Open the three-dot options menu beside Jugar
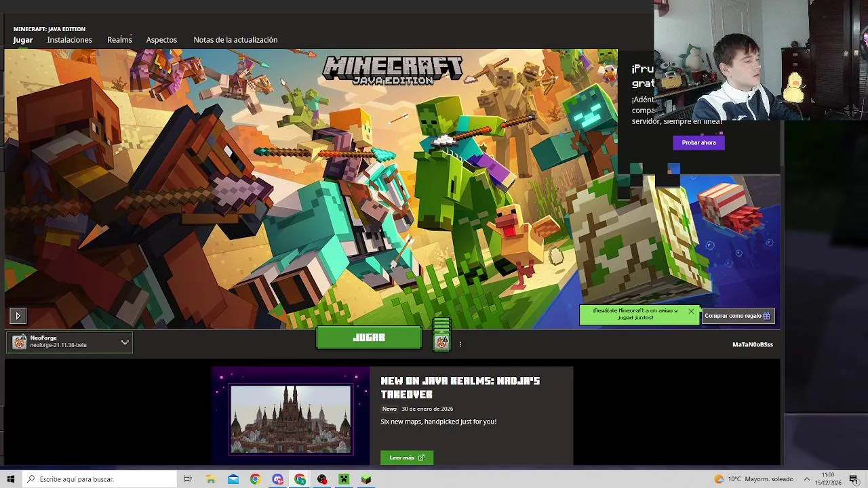This screenshot has height=488, width=868. pyautogui.click(x=460, y=344)
